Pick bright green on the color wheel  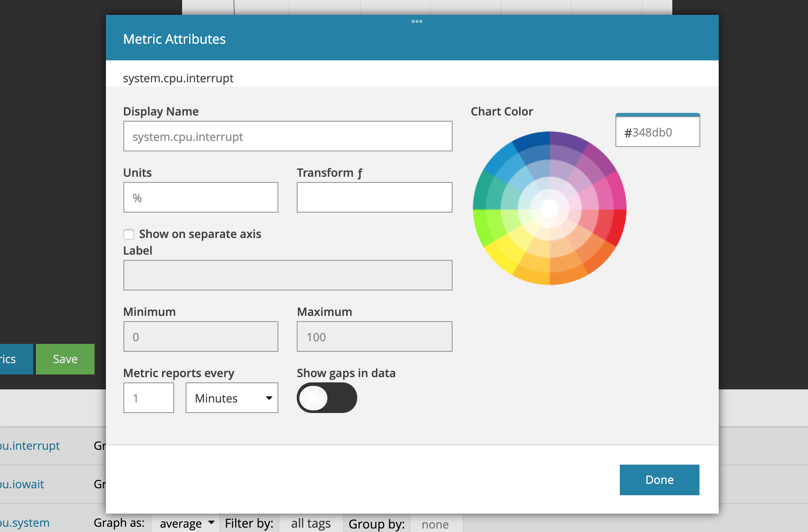[x=482, y=225]
